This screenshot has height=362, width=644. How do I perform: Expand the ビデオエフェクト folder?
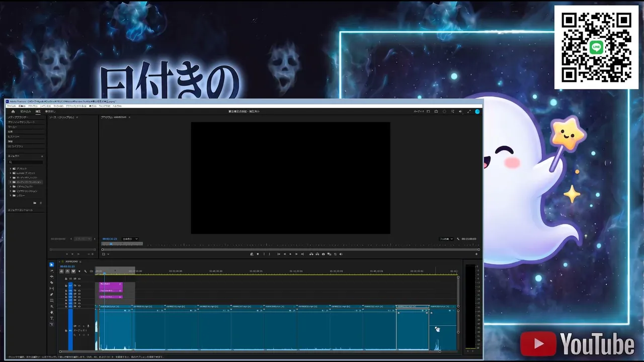click(x=11, y=187)
